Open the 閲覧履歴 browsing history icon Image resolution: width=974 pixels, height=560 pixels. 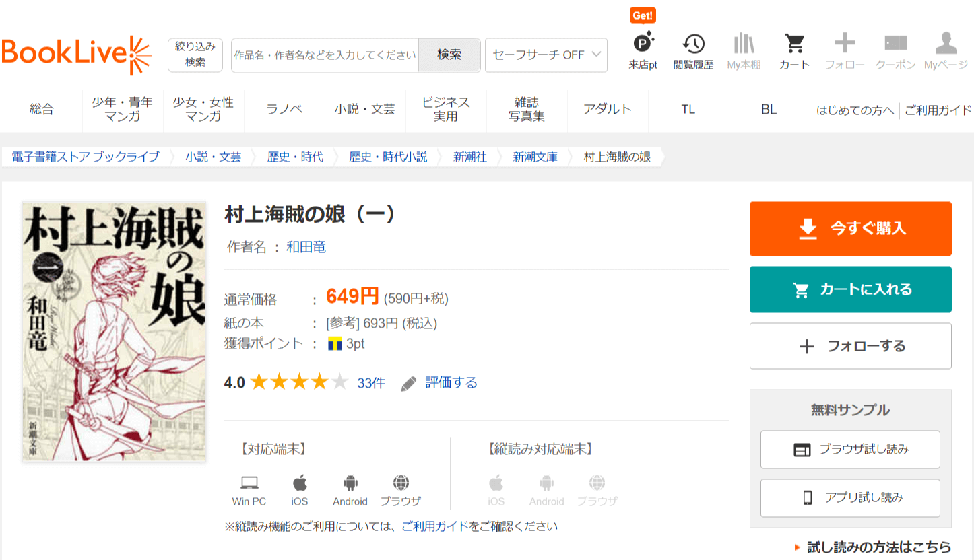point(693,44)
